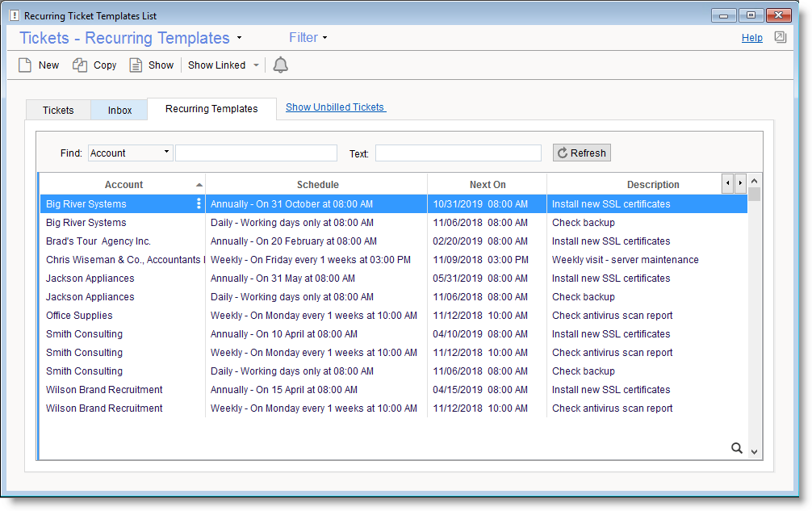Open the alerts bell icon
The height and width of the screenshot is (511, 812).
click(280, 65)
